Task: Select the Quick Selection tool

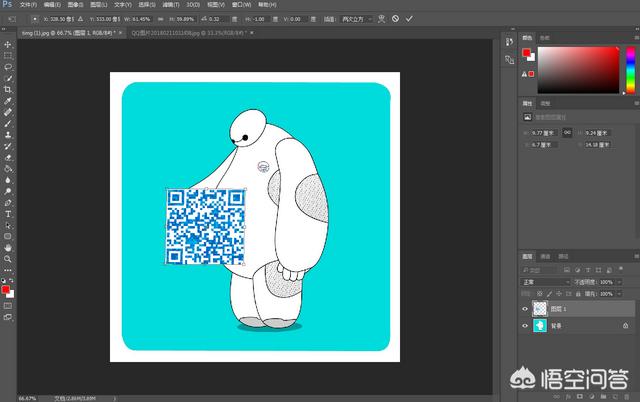Action: pyautogui.click(x=8, y=78)
